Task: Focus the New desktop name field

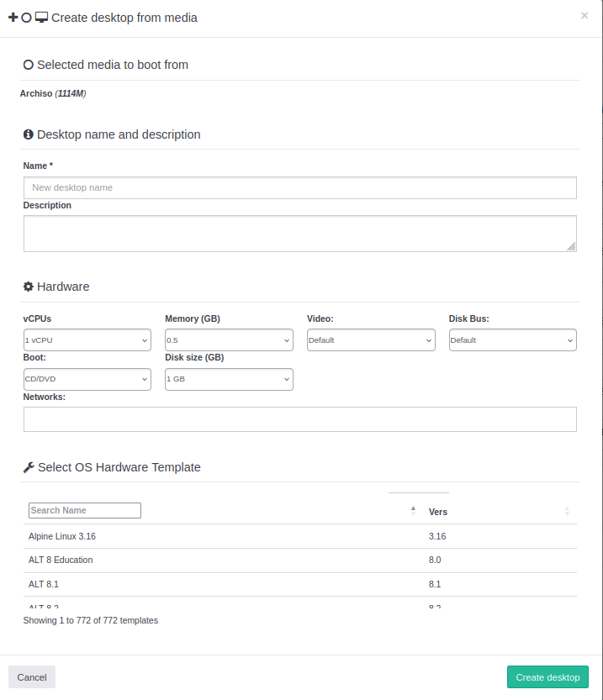Action: pyautogui.click(x=299, y=187)
